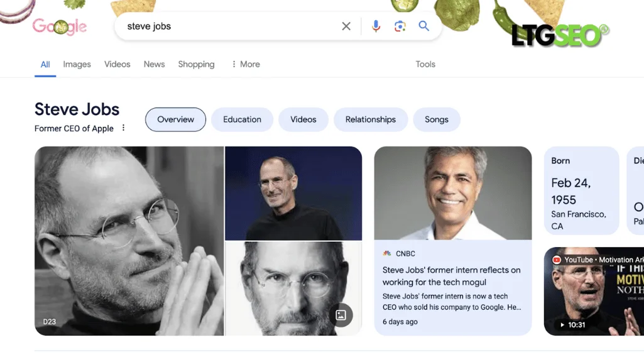Image resolution: width=644 pixels, height=362 pixels.
Task: Select the Education chip
Action: [x=242, y=119]
